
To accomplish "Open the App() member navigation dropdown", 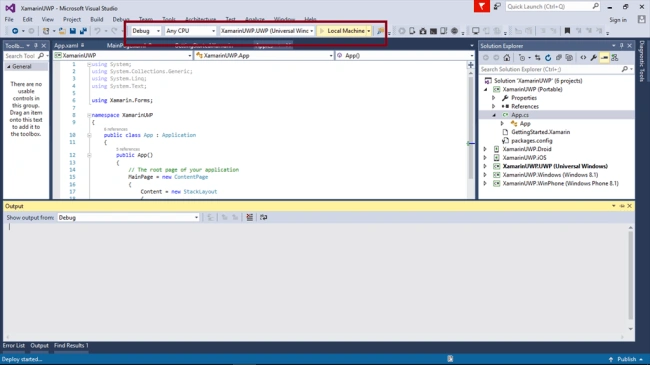I will click(x=405, y=56).
